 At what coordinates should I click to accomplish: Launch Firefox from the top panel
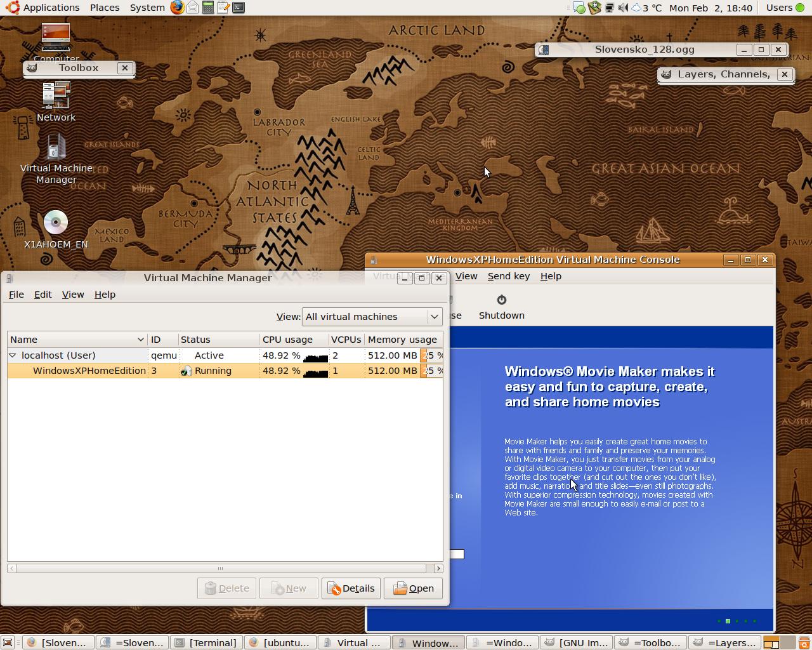pos(178,8)
